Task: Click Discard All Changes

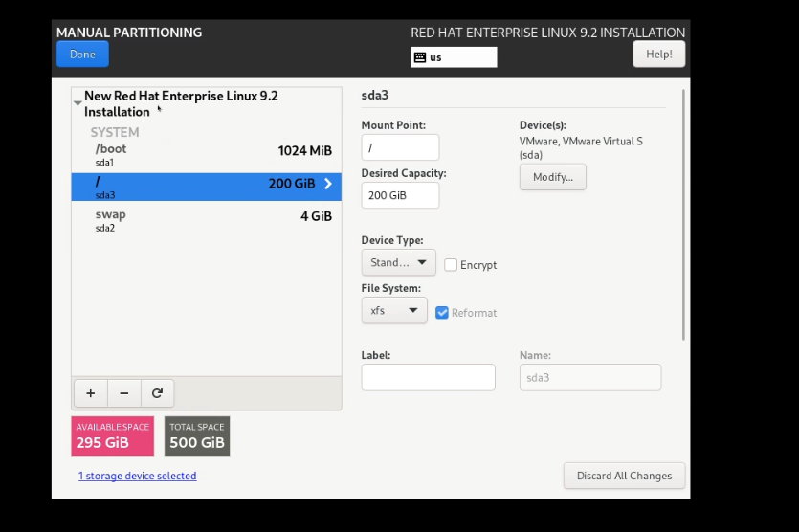Action: coord(624,476)
